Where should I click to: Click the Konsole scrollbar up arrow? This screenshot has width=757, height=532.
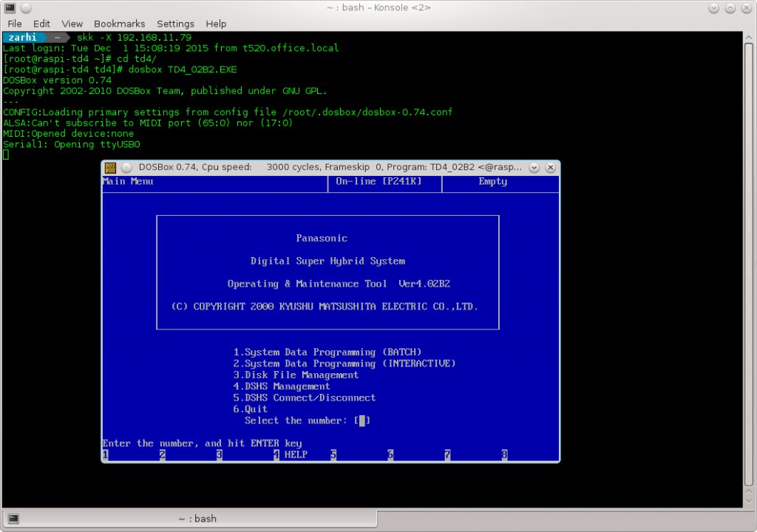pyautogui.click(x=749, y=38)
